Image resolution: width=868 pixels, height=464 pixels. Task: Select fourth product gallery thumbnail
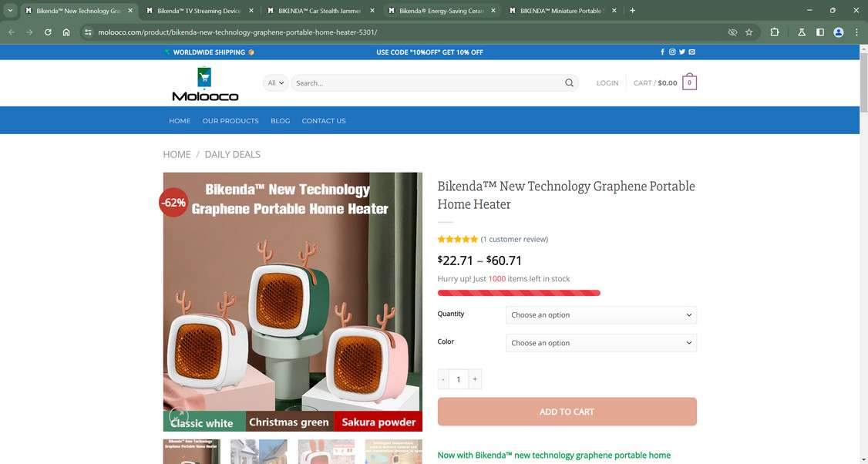tap(394, 452)
